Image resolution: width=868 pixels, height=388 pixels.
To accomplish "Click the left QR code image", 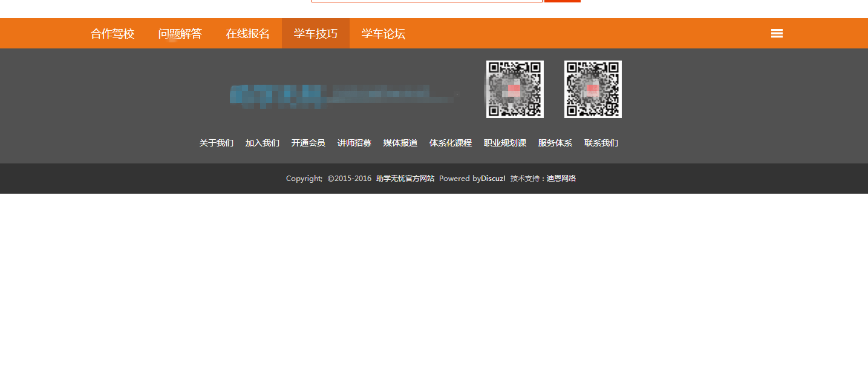I will pos(515,89).
